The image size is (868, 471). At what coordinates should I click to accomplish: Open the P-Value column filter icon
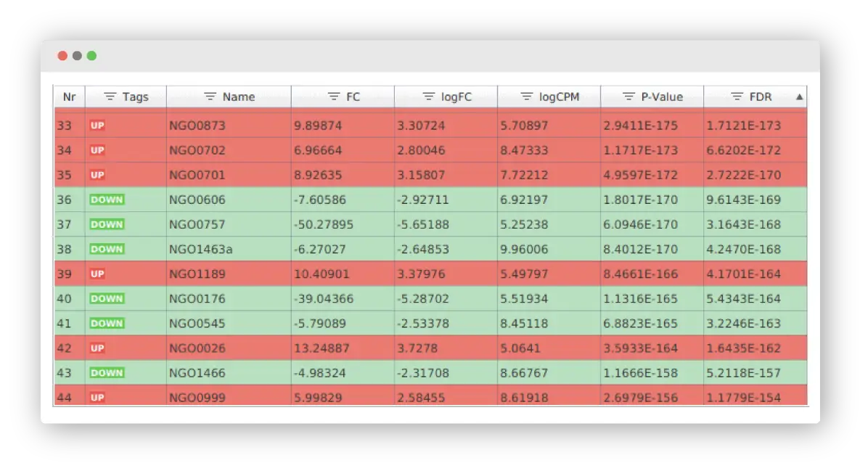pos(629,97)
